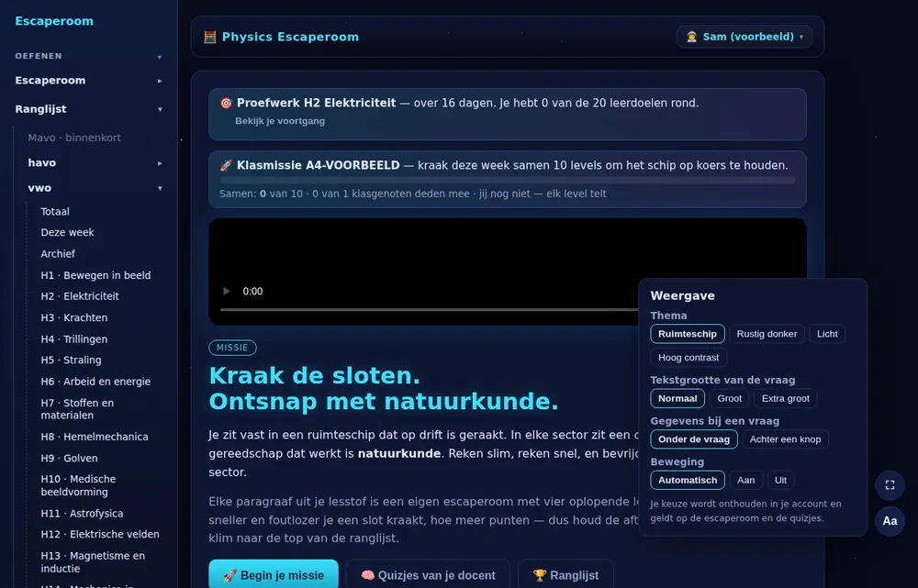Open the Sam (voorbeeld) user dropdown
The height and width of the screenshot is (588, 918).
point(744,37)
